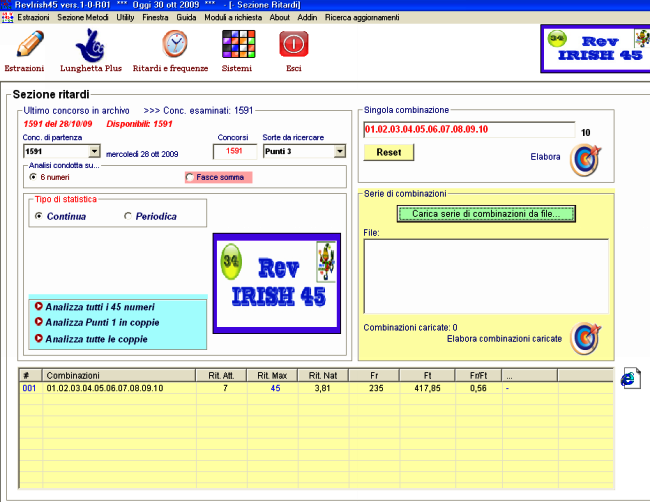Image resolution: width=650 pixels, height=502 pixels.
Task: Click the Singola combinazione input field
Action: click(469, 129)
